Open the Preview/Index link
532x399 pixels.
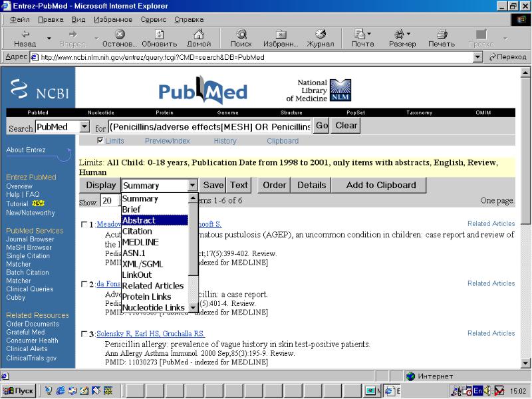[168, 141]
